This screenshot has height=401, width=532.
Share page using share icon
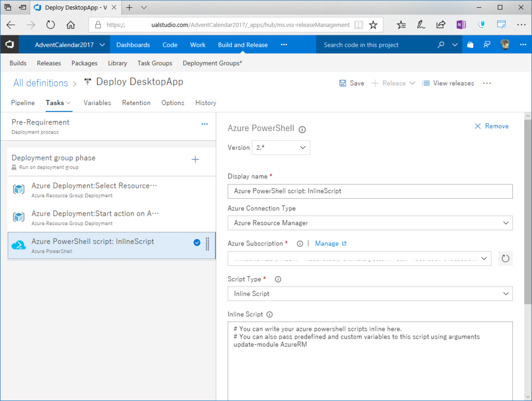(x=441, y=25)
